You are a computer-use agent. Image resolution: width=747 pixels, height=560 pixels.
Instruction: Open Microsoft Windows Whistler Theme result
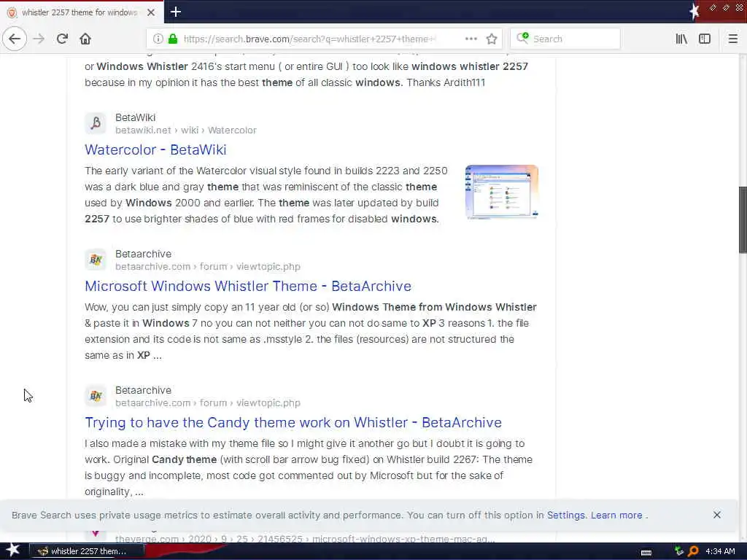click(x=248, y=286)
